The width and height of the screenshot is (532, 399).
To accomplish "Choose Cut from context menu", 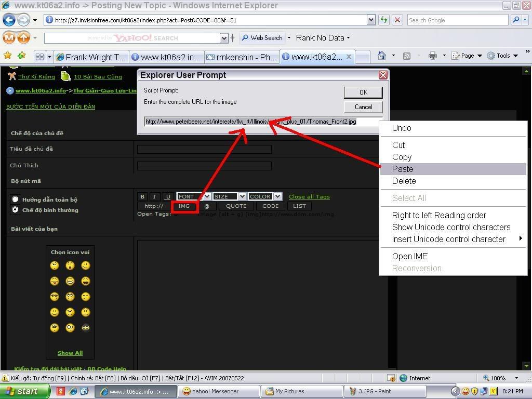I will click(453, 145).
